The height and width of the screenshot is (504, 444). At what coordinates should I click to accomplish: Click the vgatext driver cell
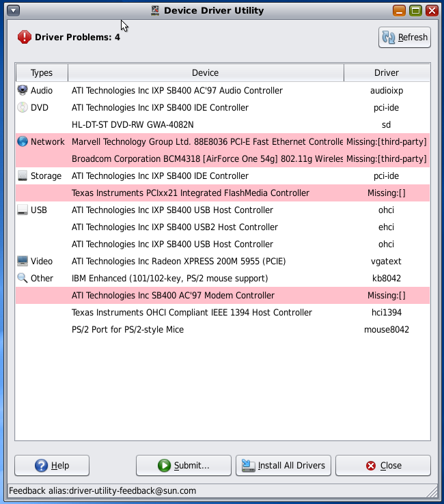[386, 261]
